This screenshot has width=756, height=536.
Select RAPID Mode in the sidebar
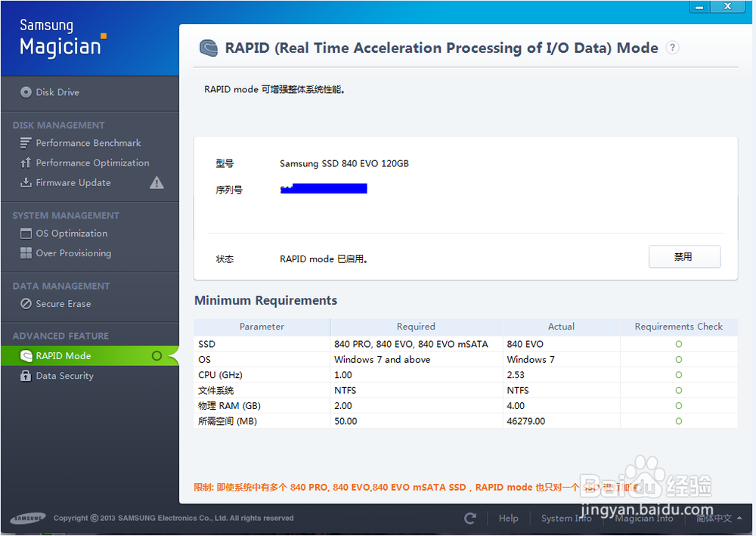point(90,356)
